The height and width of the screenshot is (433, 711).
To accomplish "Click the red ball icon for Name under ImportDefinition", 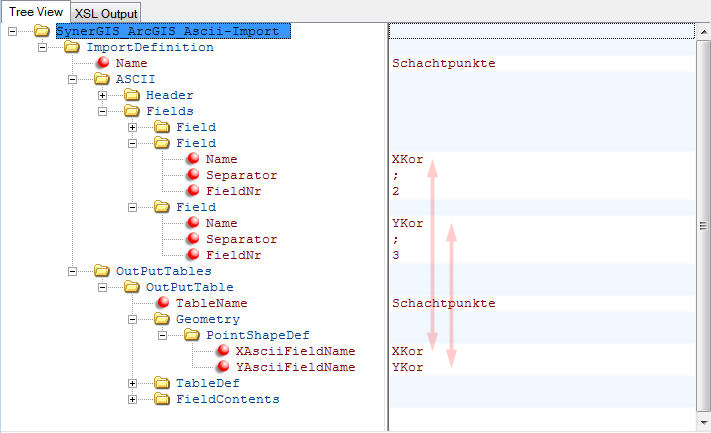I will (103, 62).
